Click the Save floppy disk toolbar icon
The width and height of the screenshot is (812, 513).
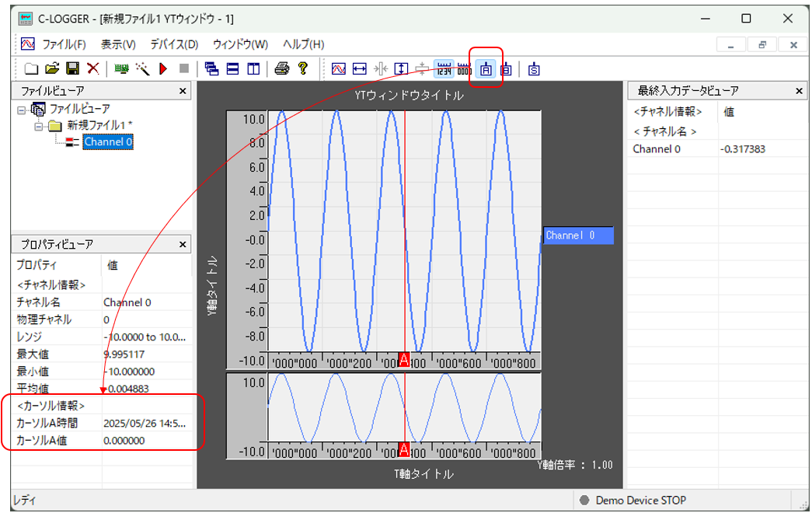click(x=72, y=69)
